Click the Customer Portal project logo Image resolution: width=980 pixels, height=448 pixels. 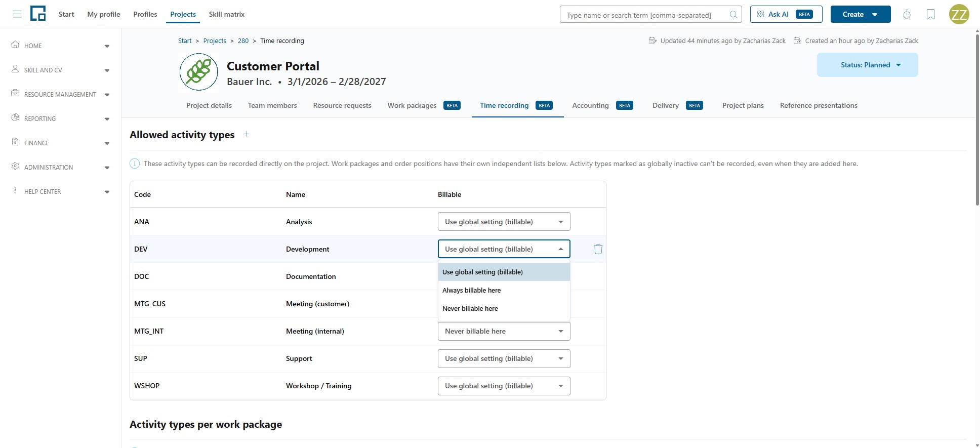coord(199,73)
